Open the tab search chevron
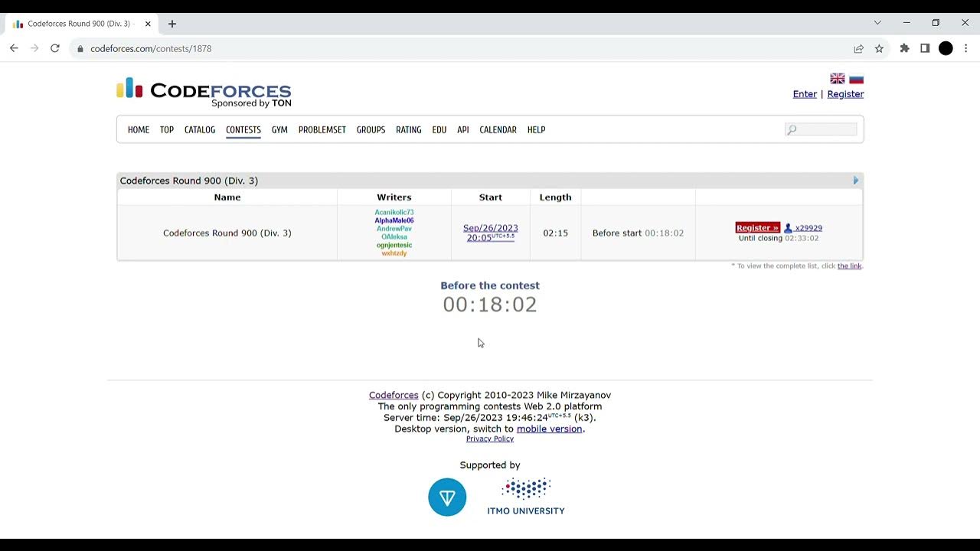This screenshot has height=551, width=980. 877,23
